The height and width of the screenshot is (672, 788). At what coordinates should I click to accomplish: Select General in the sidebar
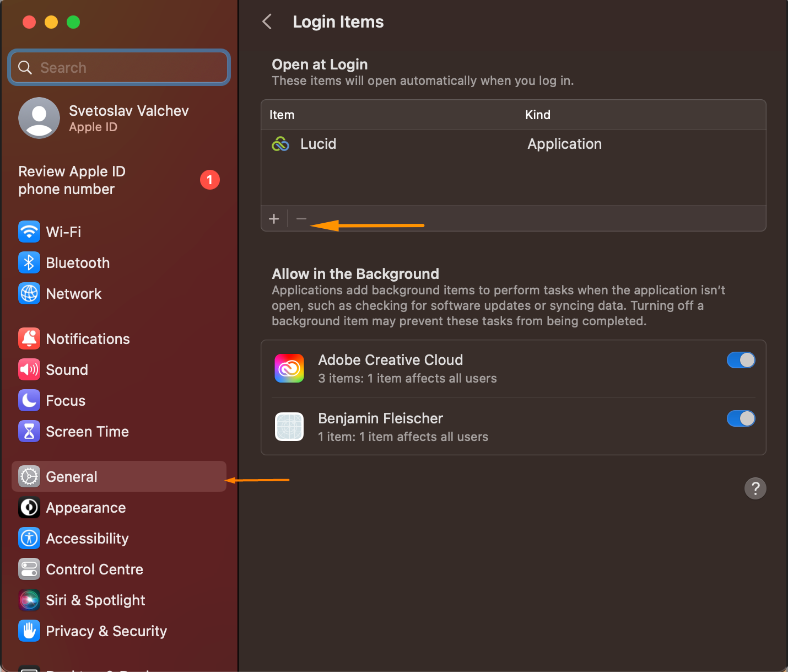coord(71,476)
